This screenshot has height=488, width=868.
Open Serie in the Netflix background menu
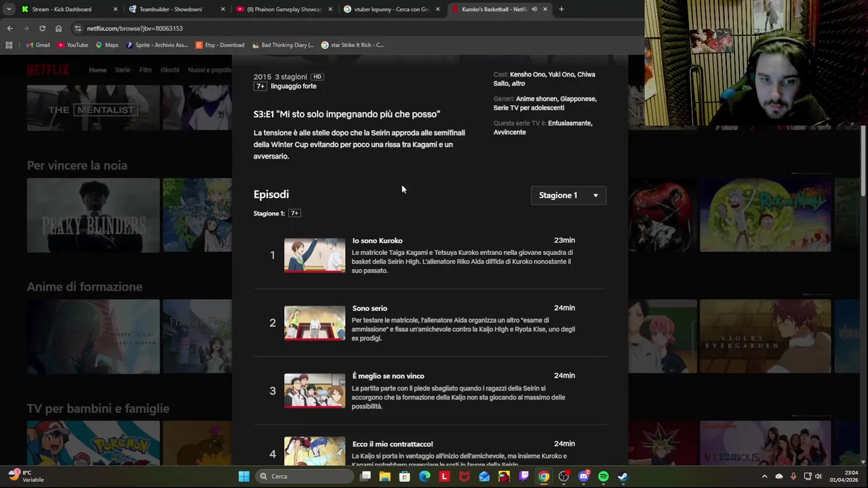pyautogui.click(x=123, y=70)
